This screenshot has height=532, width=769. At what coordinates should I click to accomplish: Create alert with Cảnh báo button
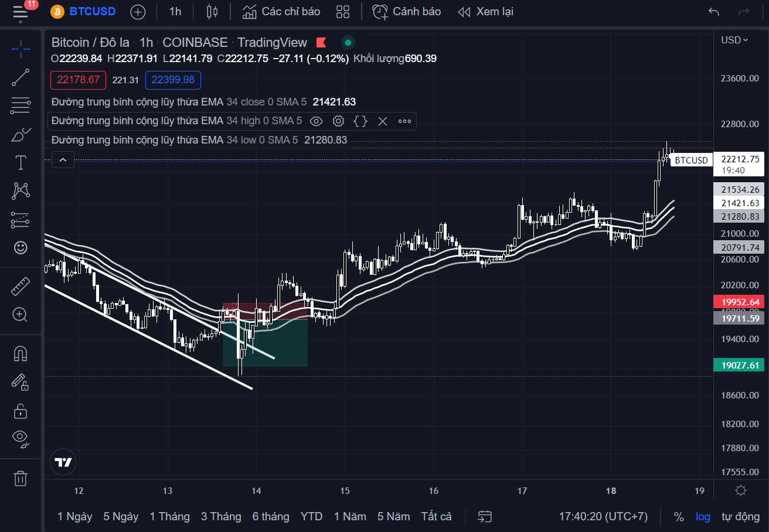pyautogui.click(x=407, y=12)
